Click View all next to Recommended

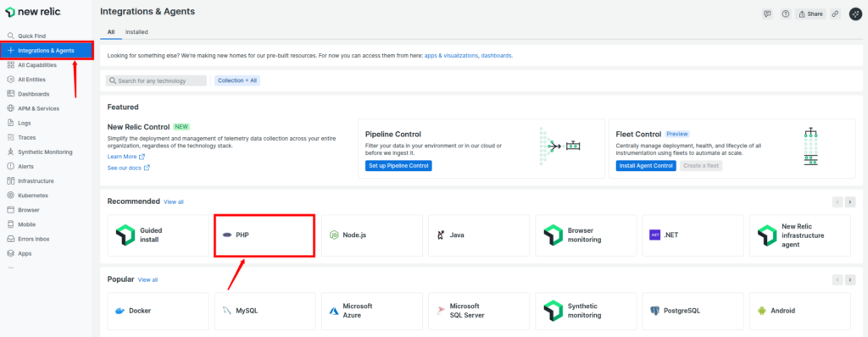(173, 202)
